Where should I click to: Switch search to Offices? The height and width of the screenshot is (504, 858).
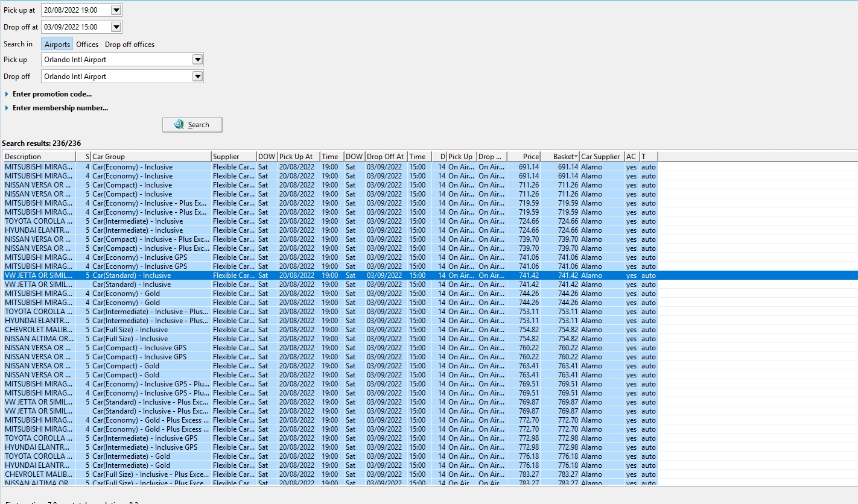pos(87,44)
